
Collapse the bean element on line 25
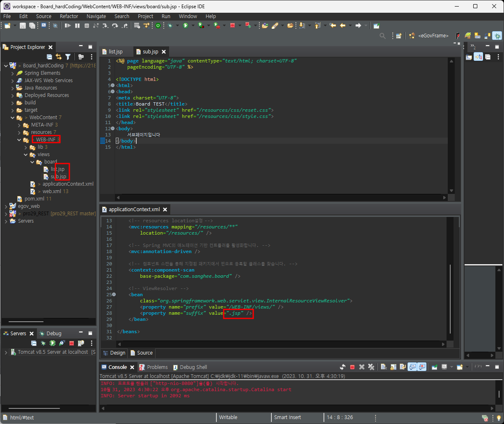(x=114, y=295)
